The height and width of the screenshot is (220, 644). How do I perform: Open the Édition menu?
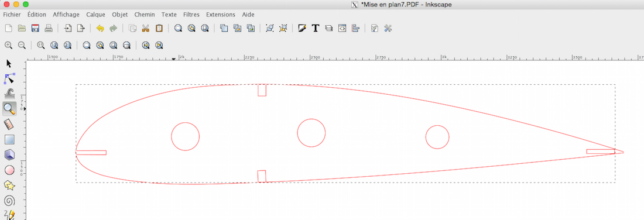[x=37, y=15]
